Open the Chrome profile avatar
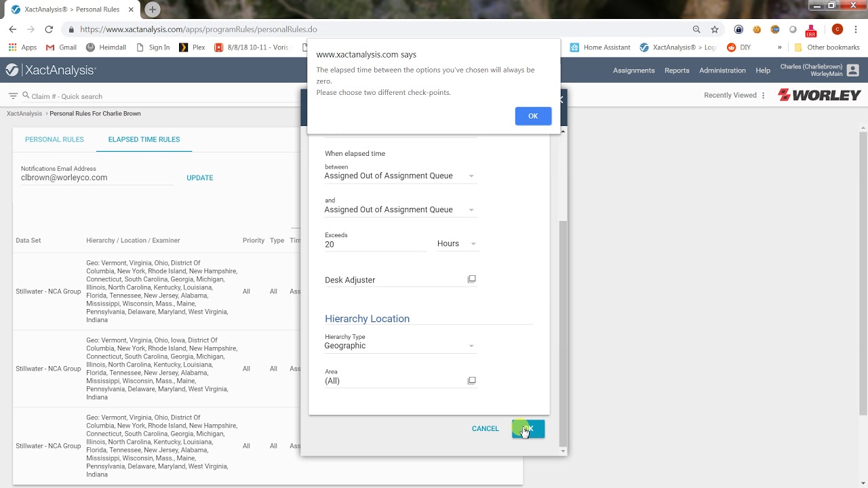 pos(837,29)
